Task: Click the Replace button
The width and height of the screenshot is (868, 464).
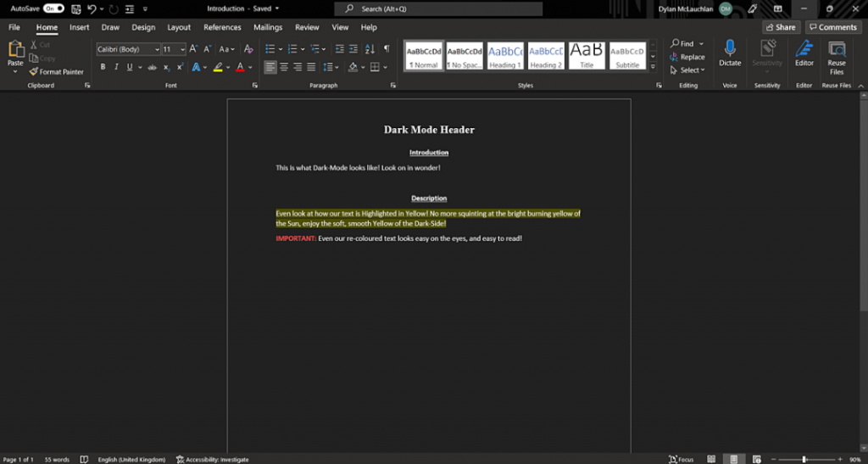Action: (687, 57)
